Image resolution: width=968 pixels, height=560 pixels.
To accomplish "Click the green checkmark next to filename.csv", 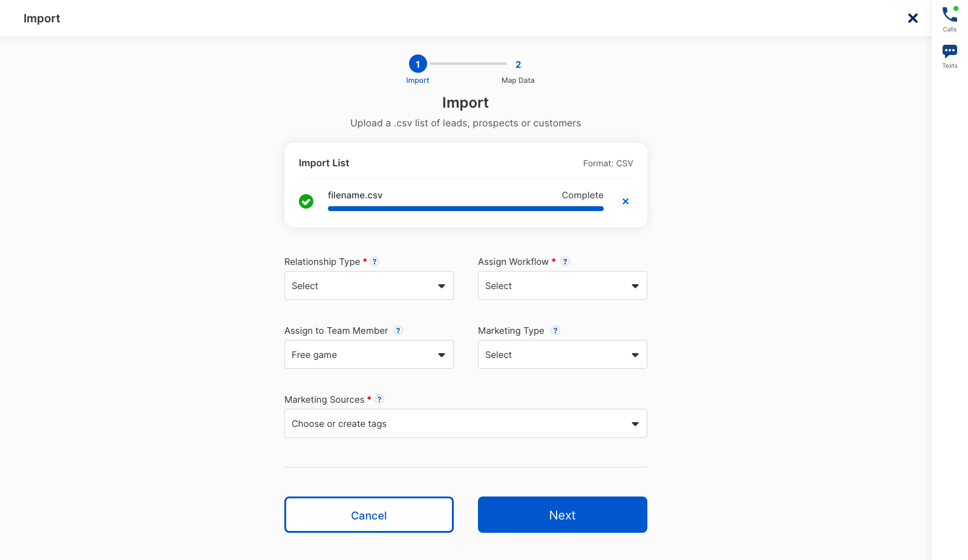I will 306,201.
